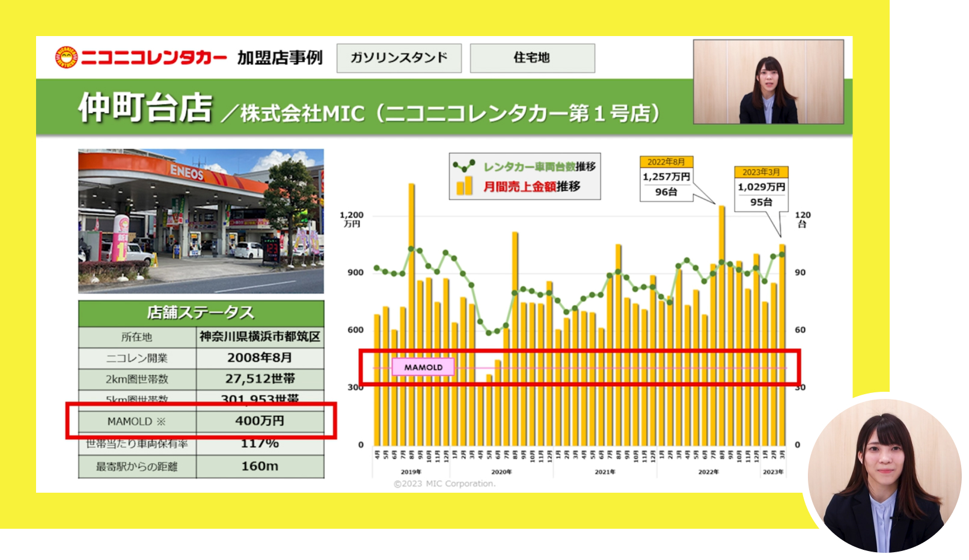
Task: Click the 2008年8月 value cell
Action: (260, 358)
